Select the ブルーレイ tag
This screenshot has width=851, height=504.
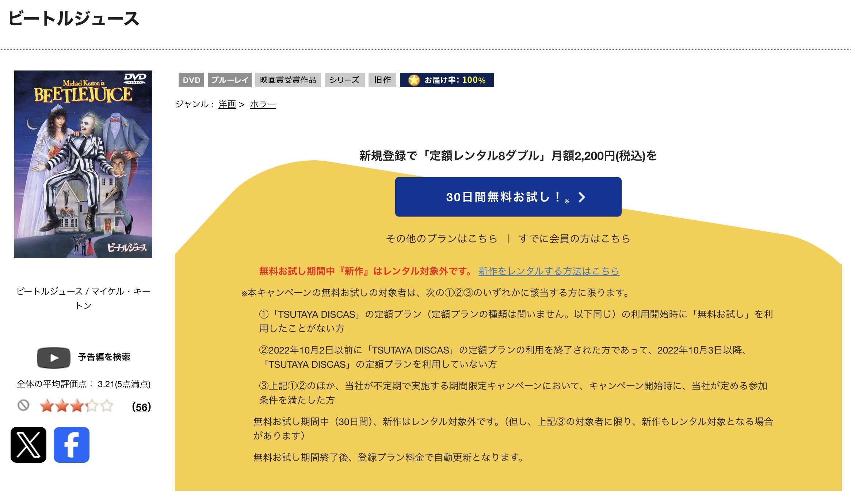pyautogui.click(x=230, y=80)
